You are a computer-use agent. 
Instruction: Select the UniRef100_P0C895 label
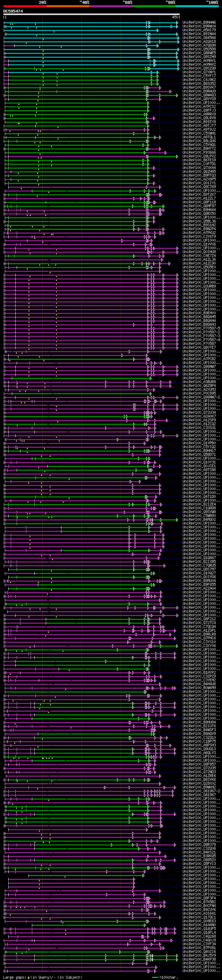click(199, 394)
